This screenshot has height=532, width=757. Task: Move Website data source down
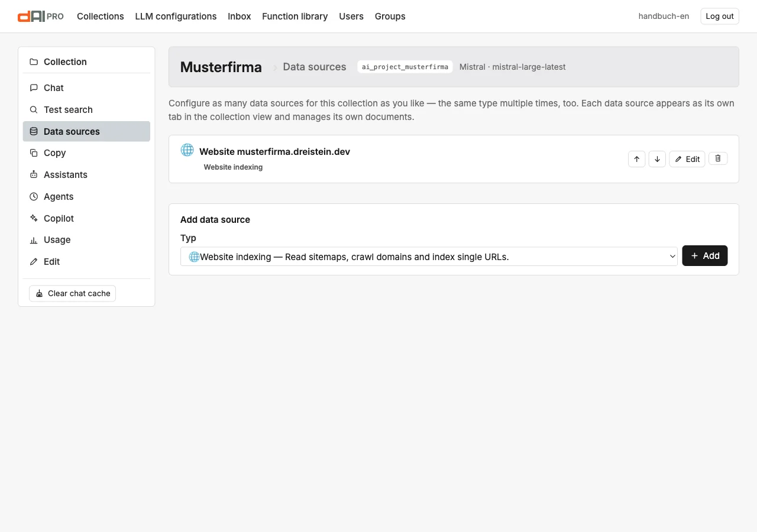click(657, 159)
